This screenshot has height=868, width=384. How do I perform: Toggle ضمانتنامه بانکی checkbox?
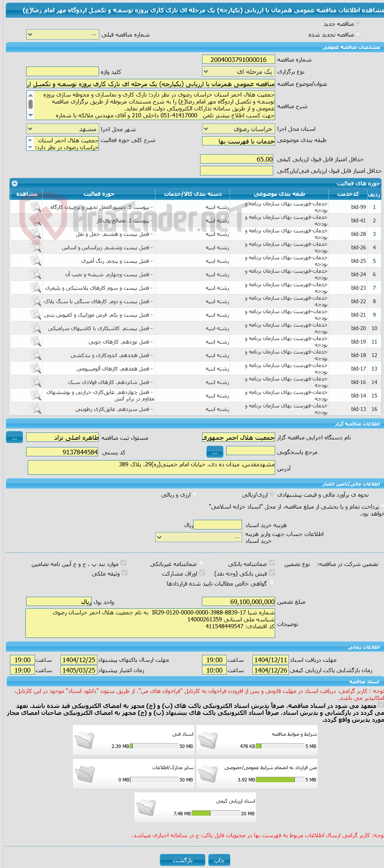(272, 563)
